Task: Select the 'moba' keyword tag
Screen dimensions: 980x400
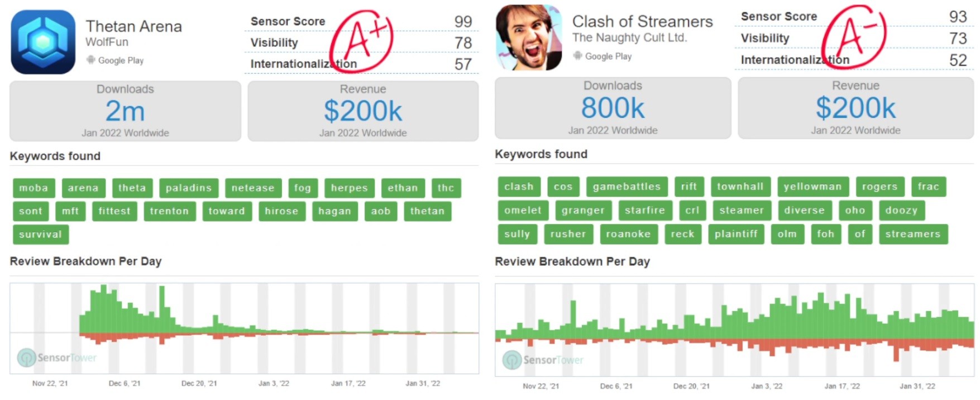Action: tap(34, 188)
